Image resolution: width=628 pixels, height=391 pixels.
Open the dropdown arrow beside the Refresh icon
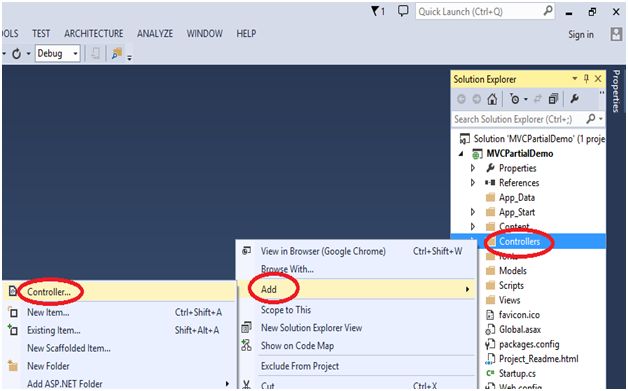point(28,53)
